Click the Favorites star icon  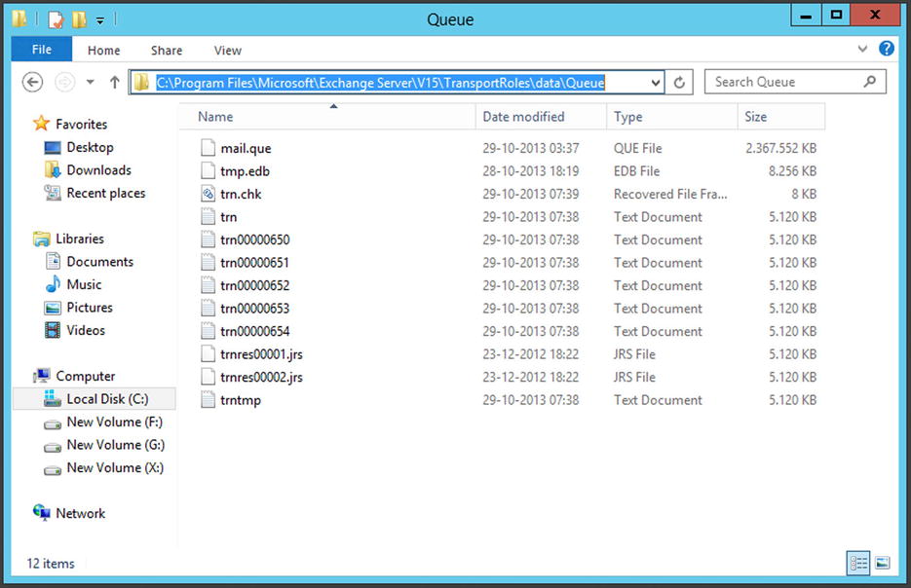[x=41, y=123]
